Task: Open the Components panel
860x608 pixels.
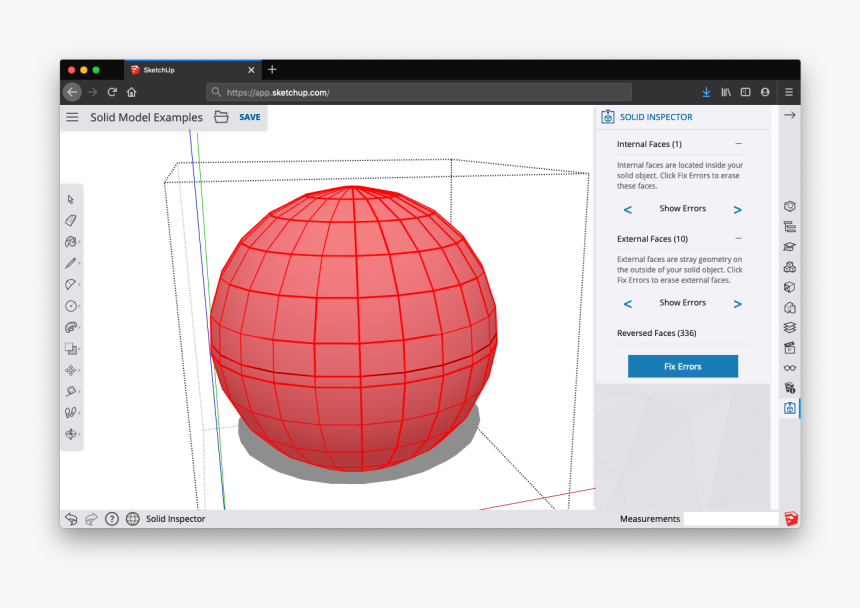Action: click(790, 266)
